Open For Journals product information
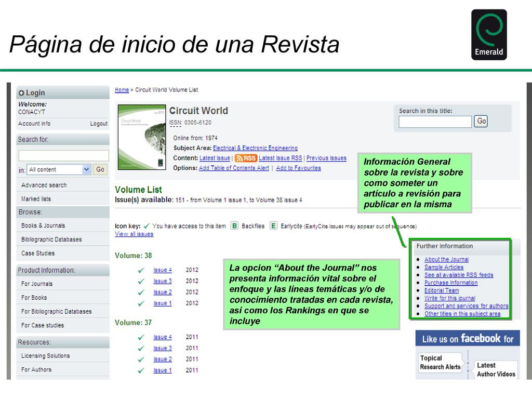Image resolution: width=532 pixels, height=399 pixels. pos(37,284)
